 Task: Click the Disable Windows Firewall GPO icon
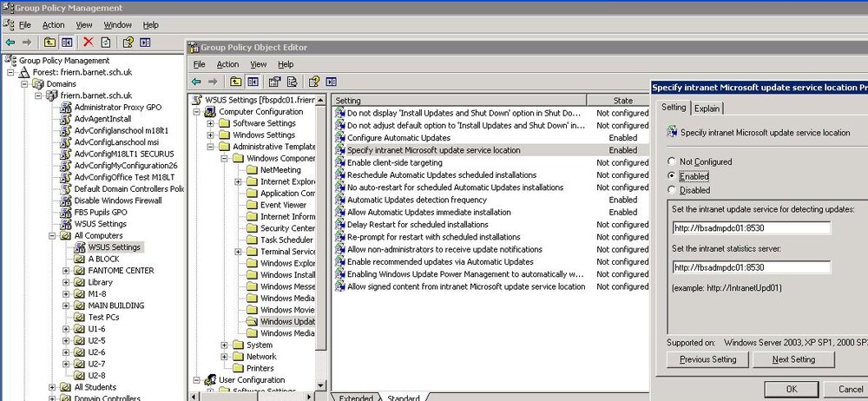tap(66, 200)
